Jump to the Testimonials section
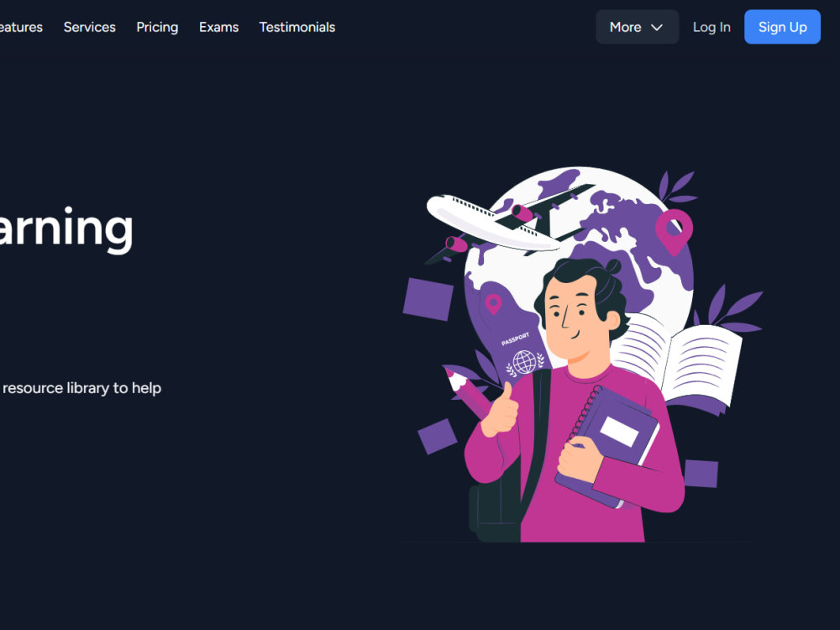This screenshot has width=840, height=630. [297, 27]
